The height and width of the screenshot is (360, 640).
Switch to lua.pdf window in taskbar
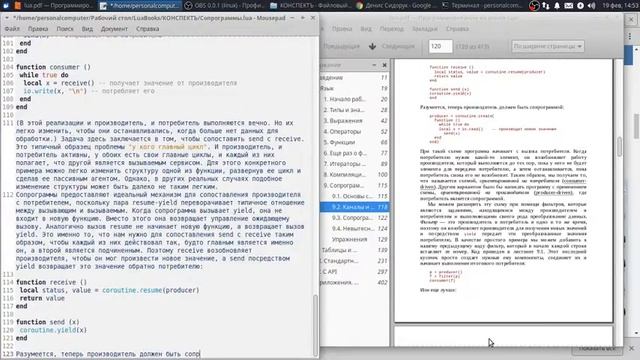[x=53, y=6]
